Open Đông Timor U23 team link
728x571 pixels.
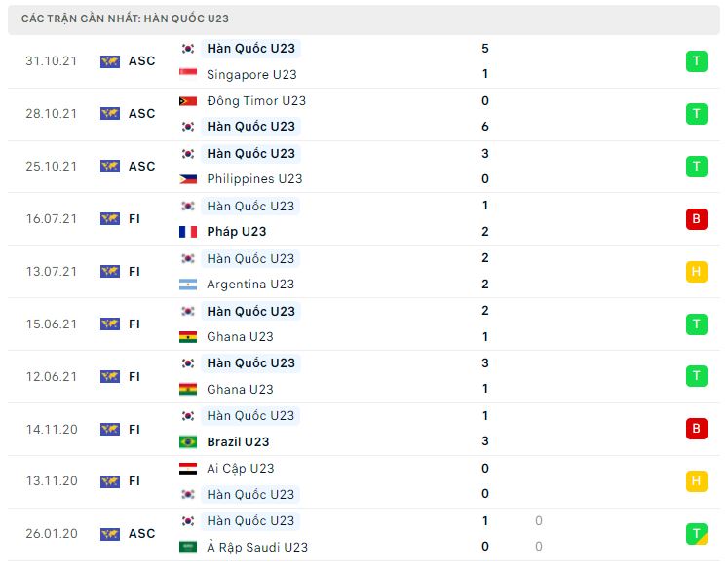pos(256,101)
